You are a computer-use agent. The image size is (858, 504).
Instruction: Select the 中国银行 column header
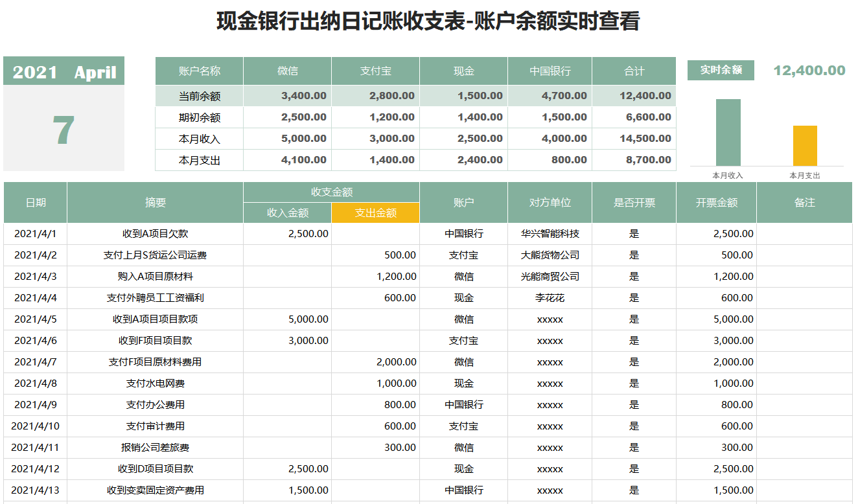coord(550,71)
